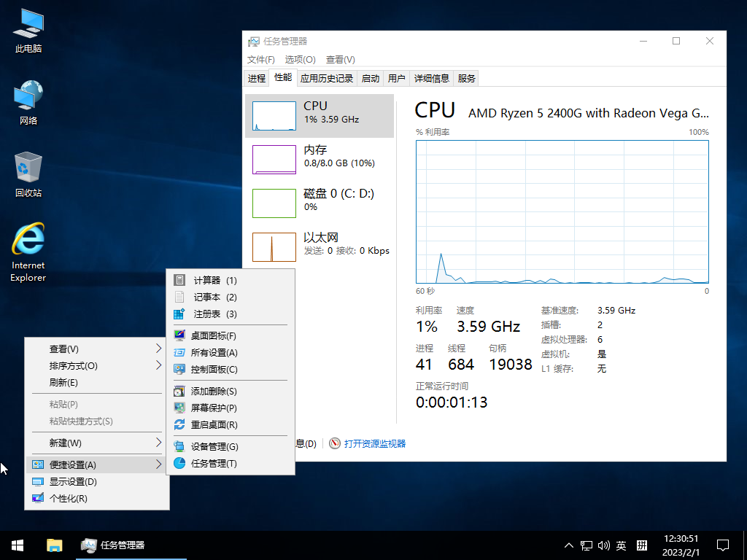Select Recycle Bin desktop icon
The width and height of the screenshot is (747, 560).
pyautogui.click(x=28, y=175)
